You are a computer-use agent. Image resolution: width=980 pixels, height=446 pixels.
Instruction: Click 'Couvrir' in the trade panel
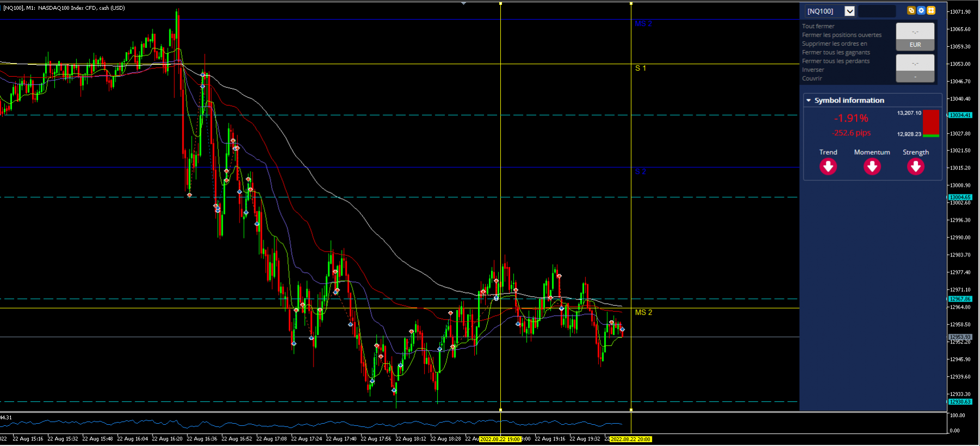pyautogui.click(x=812, y=78)
